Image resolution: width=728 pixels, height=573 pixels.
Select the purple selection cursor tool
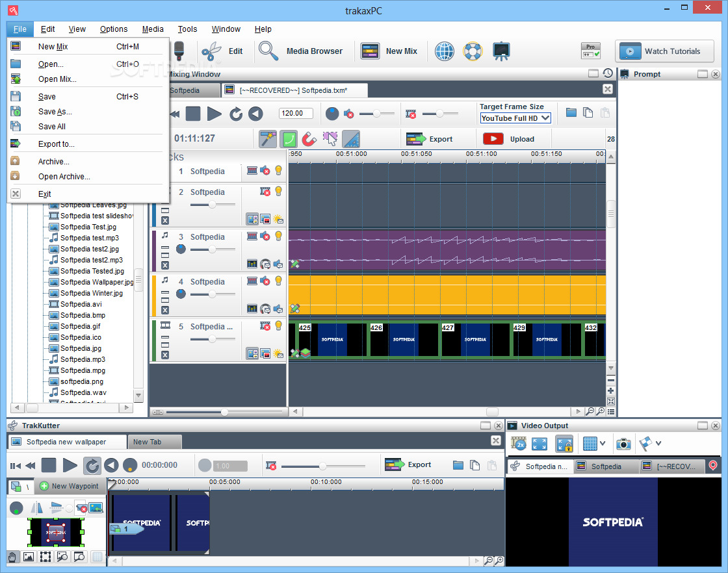pos(330,139)
